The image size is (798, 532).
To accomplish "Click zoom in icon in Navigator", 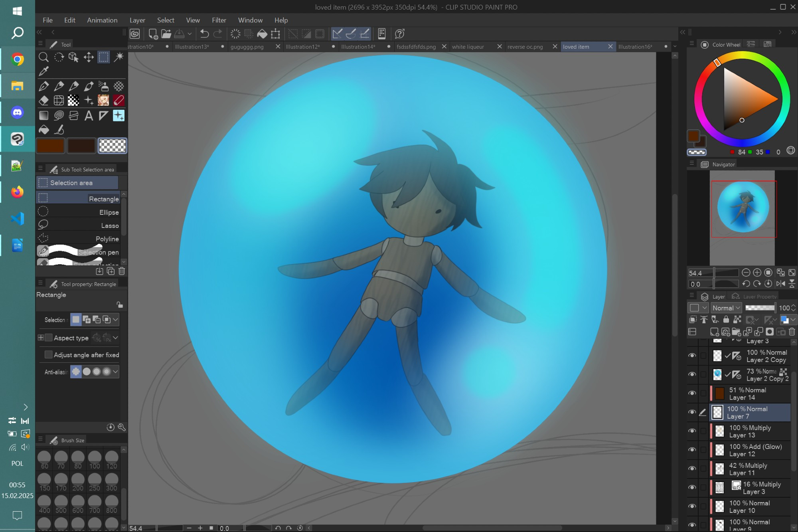I will tap(757, 273).
